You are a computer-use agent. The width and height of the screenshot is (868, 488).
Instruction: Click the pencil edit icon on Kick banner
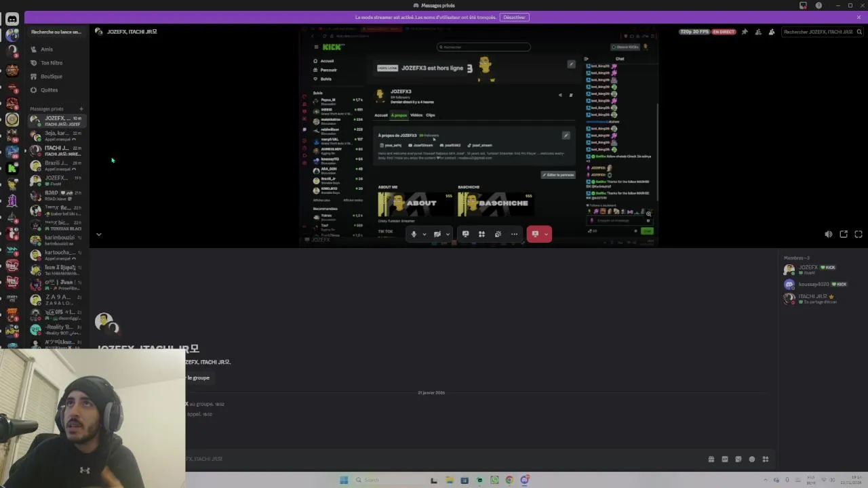(571, 64)
